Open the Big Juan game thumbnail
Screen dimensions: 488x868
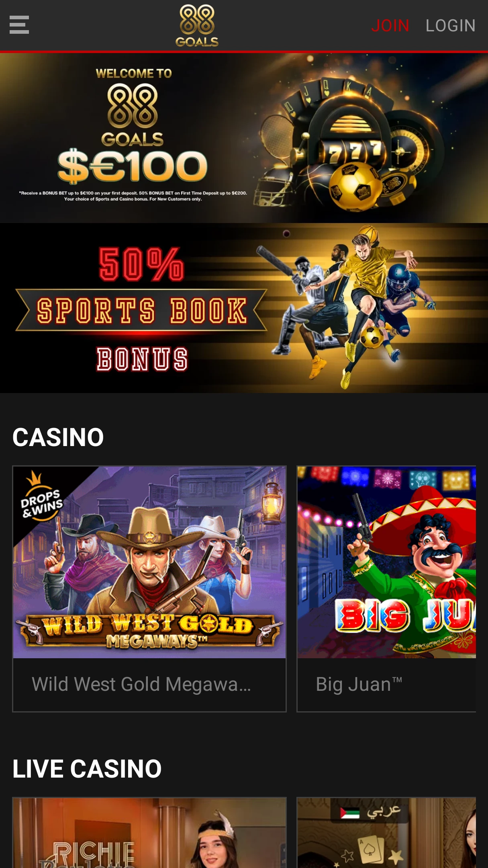(x=387, y=562)
